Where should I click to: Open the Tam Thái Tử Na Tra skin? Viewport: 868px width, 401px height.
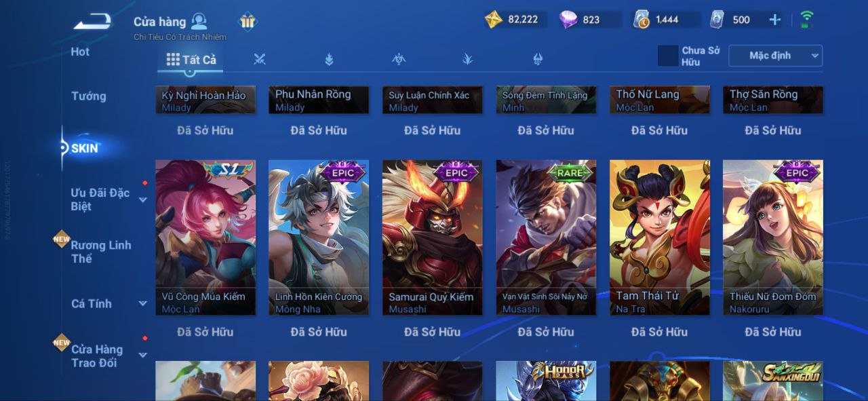[x=660, y=237]
